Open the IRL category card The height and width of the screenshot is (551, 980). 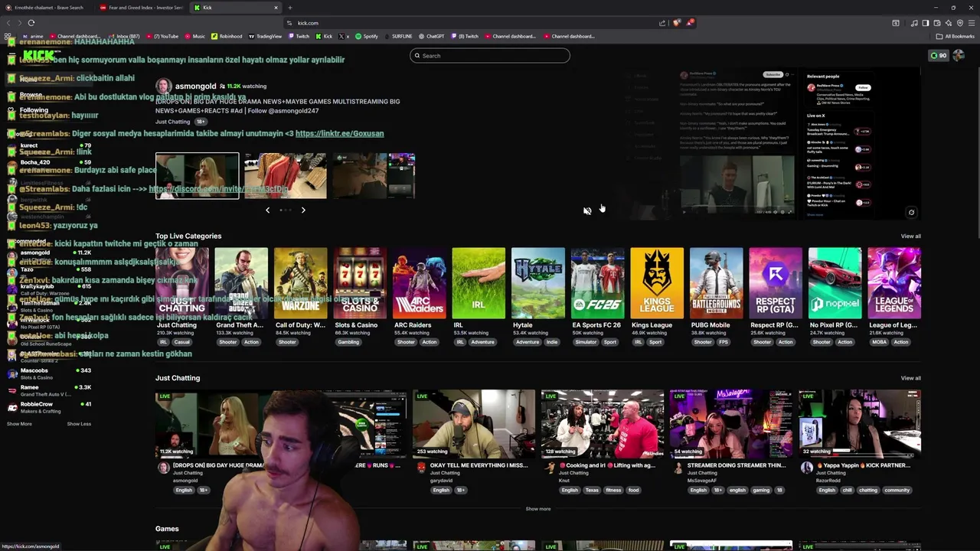point(479,282)
